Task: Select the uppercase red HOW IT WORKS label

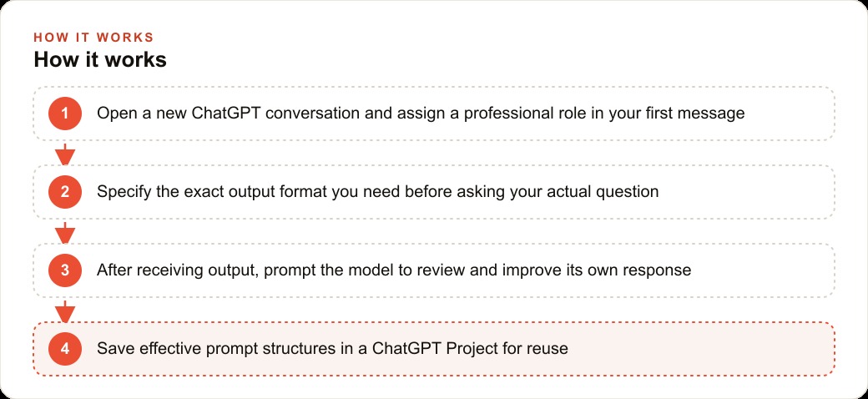Action: pyautogui.click(x=93, y=38)
